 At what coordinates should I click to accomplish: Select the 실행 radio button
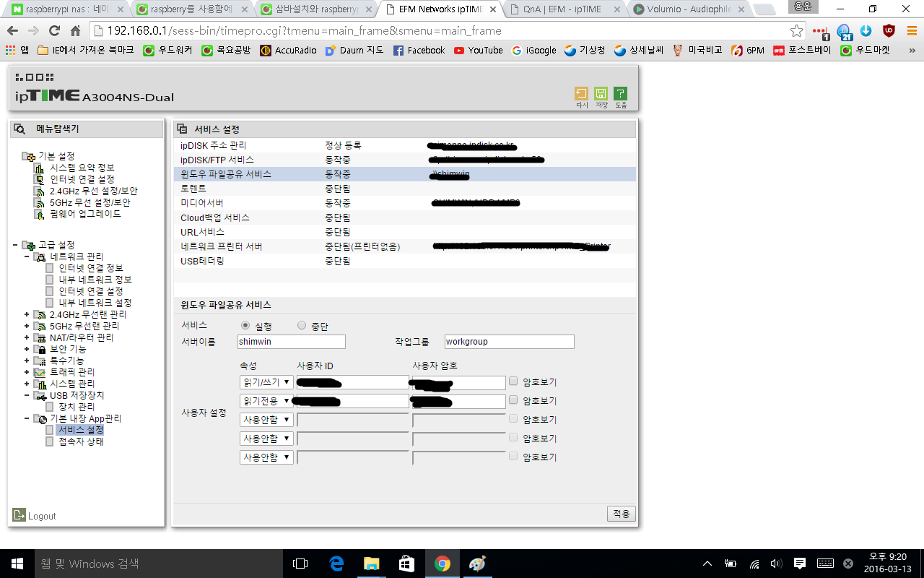point(245,326)
